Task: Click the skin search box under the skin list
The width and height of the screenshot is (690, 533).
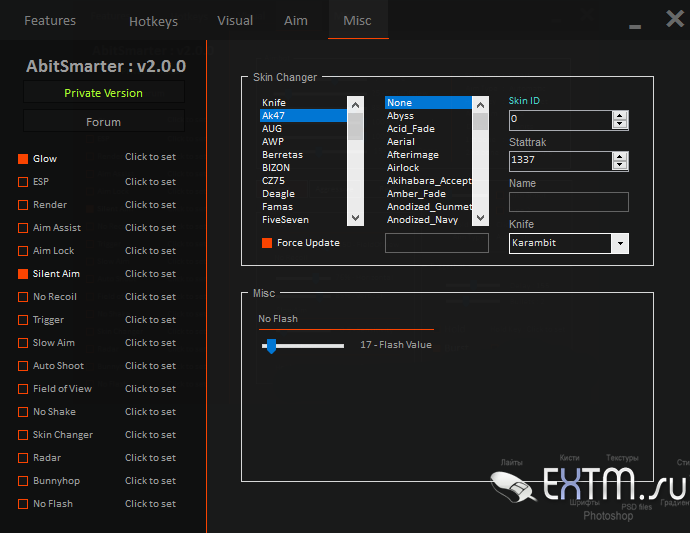Action: [437, 243]
